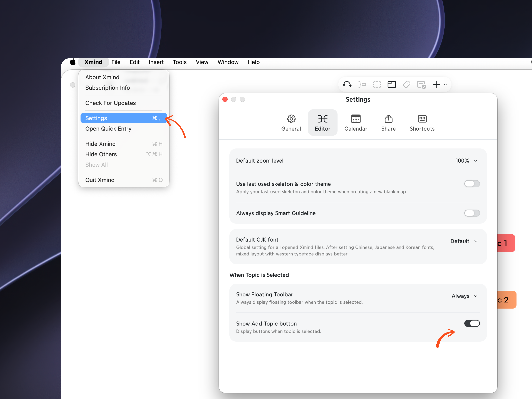The height and width of the screenshot is (399, 532).
Task: Open the Tools menu
Action: [x=180, y=62]
